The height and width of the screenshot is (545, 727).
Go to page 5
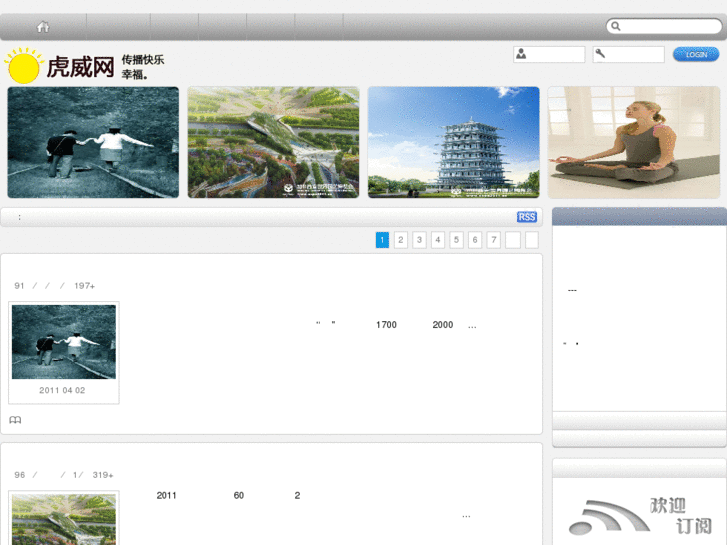[456, 240]
